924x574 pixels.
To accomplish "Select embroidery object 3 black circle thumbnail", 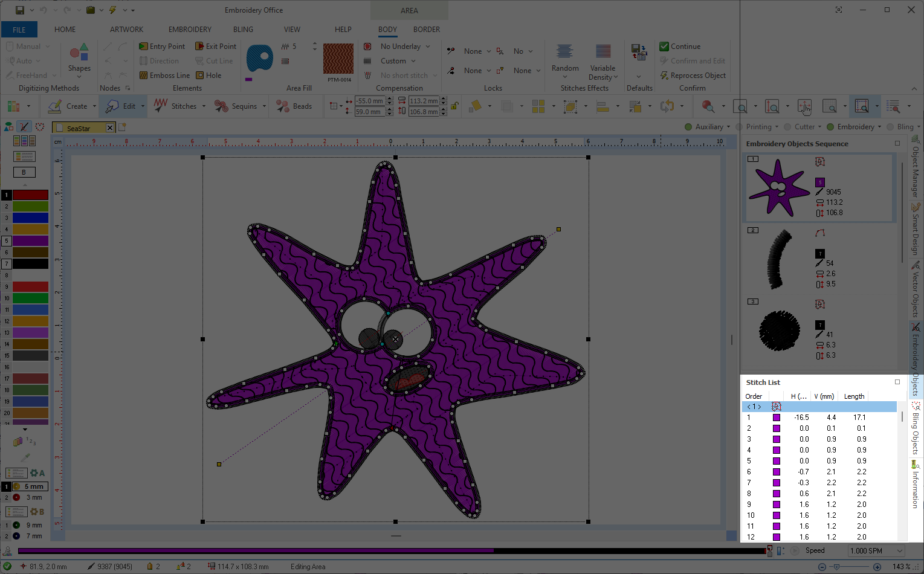I will tap(780, 331).
